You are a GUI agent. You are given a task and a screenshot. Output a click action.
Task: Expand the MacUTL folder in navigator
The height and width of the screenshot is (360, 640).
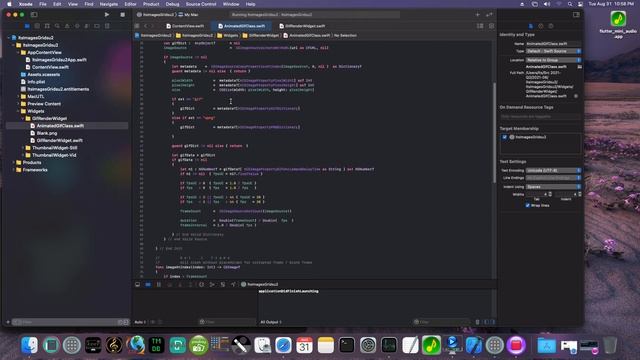point(18,96)
